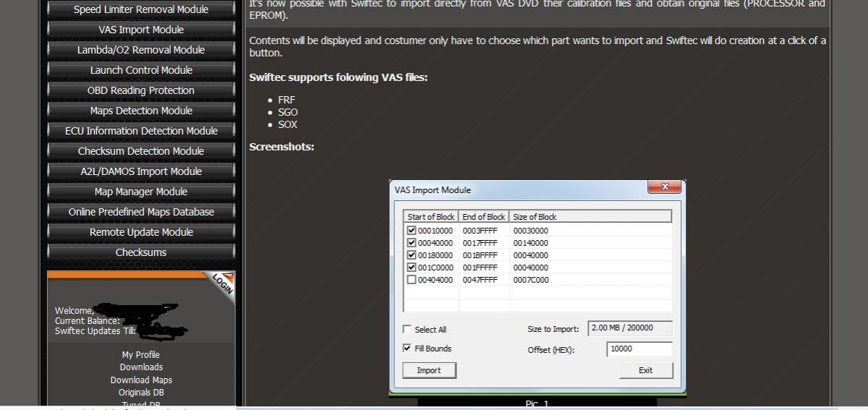The width and height of the screenshot is (868, 410).
Task: Open Launch Control Module page
Action: (x=141, y=70)
